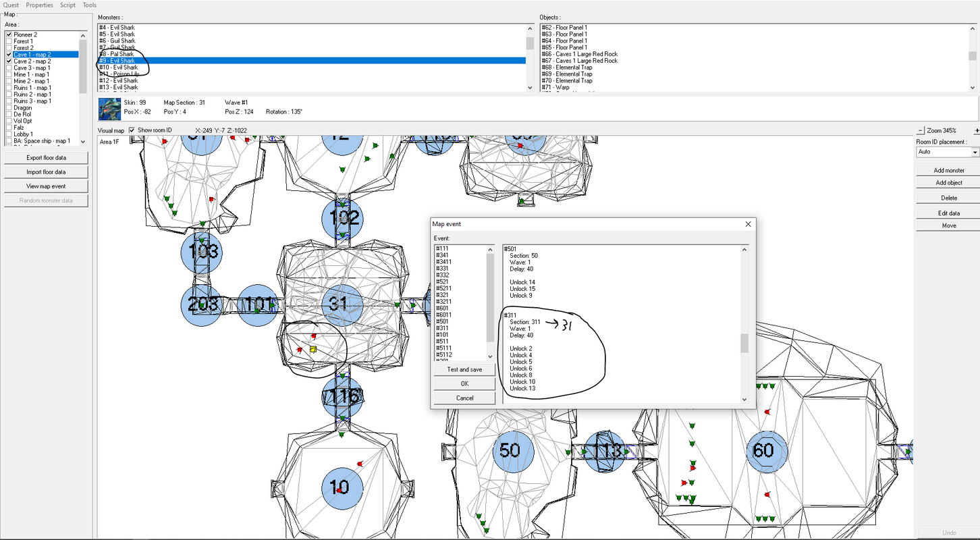980x540 pixels.
Task: Open the Script menu
Action: pyautogui.click(x=67, y=5)
